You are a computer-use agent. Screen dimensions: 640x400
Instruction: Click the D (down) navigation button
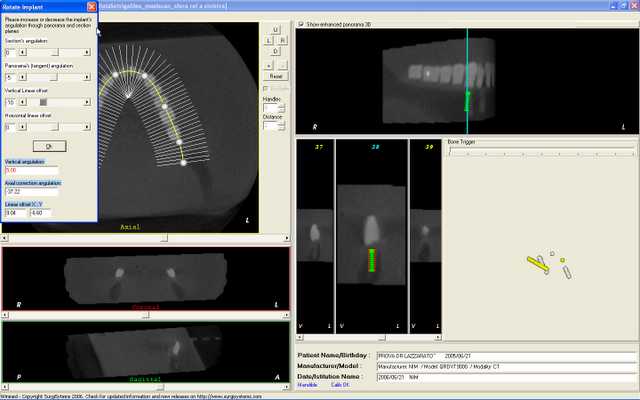click(x=276, y=51)
